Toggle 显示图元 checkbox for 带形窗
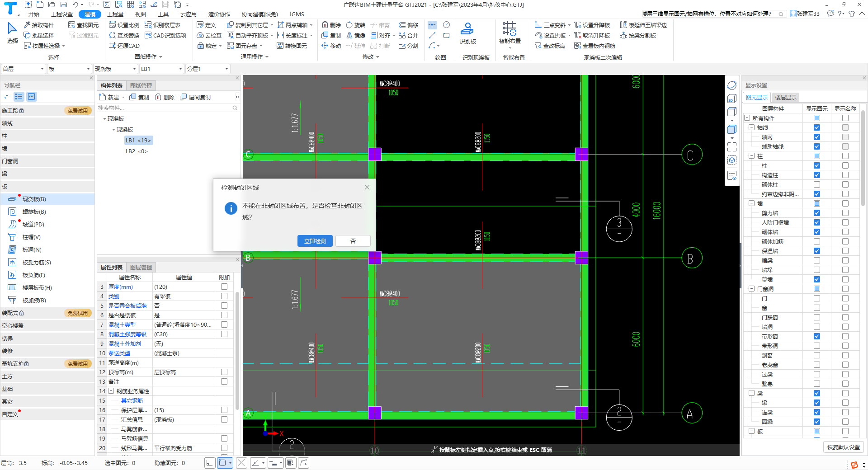The height and width of the screenshot is (470, 868). [x=816, y=336]
